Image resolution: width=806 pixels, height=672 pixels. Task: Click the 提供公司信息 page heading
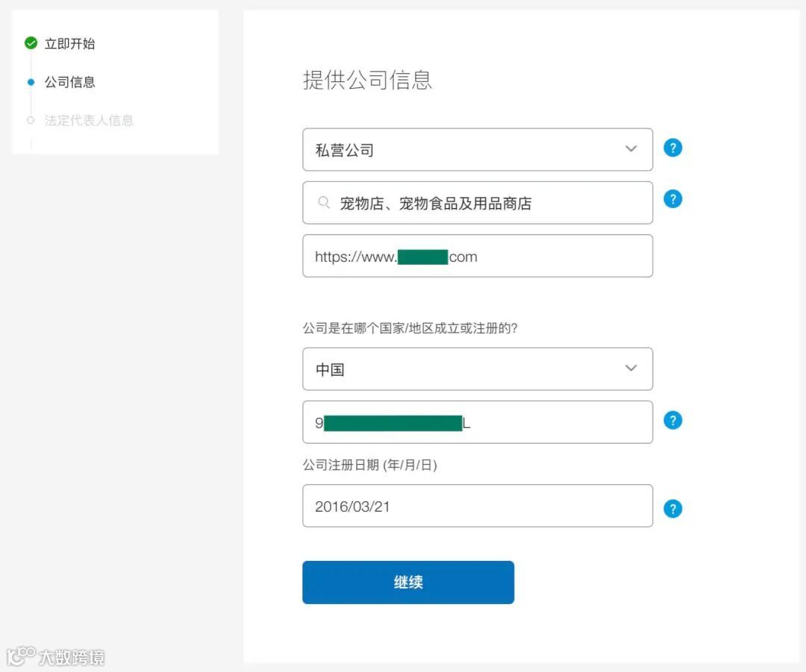[367, 80]
